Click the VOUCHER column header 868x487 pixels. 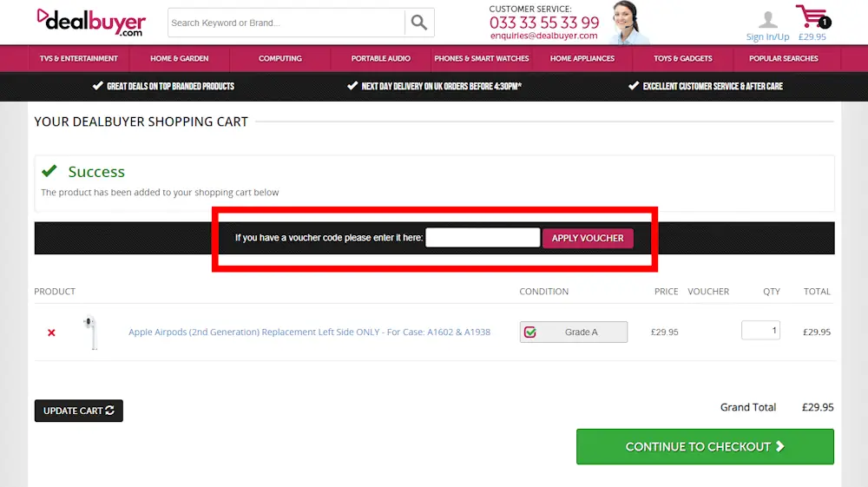pos(708,292)
